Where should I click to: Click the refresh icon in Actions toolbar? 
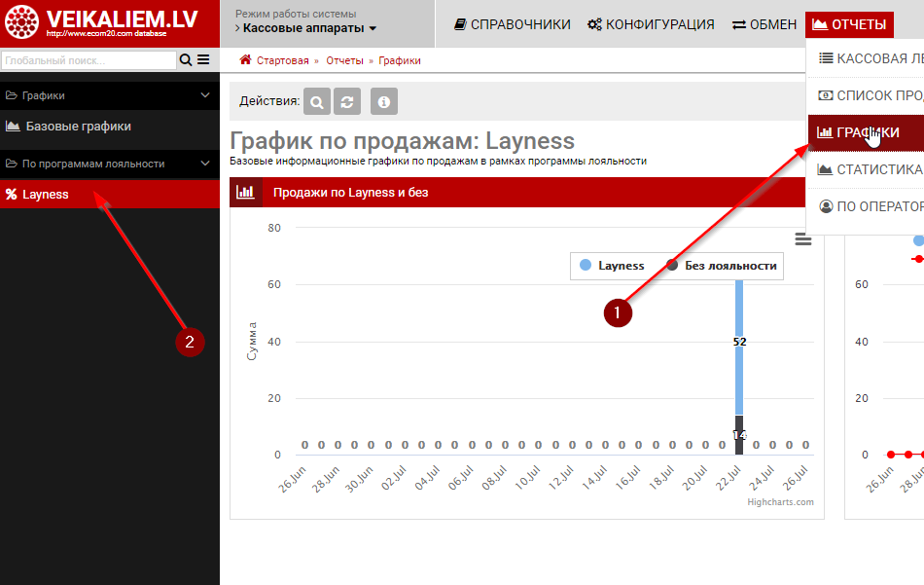pos(346,101)
